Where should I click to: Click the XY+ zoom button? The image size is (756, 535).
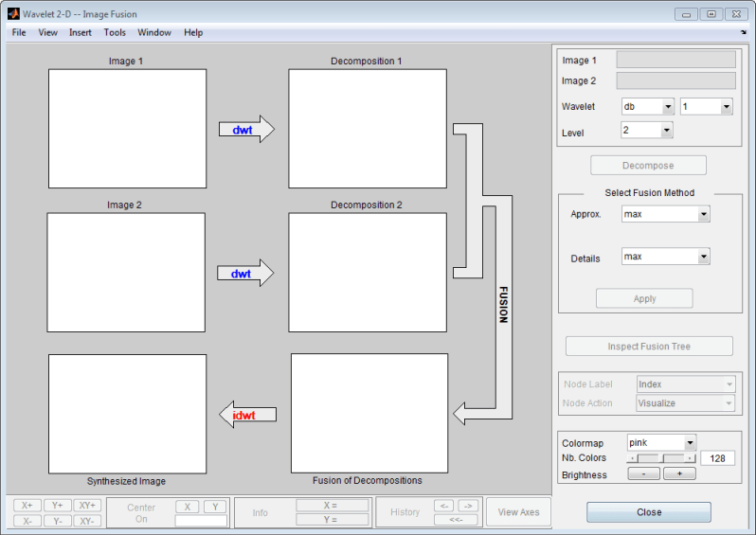pos(87,505)
